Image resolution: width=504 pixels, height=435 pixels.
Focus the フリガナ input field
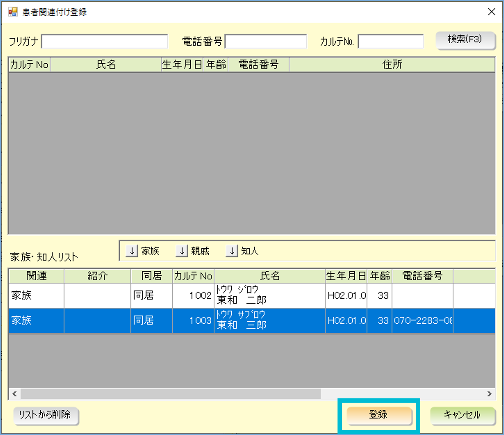(x=105, y=41)
